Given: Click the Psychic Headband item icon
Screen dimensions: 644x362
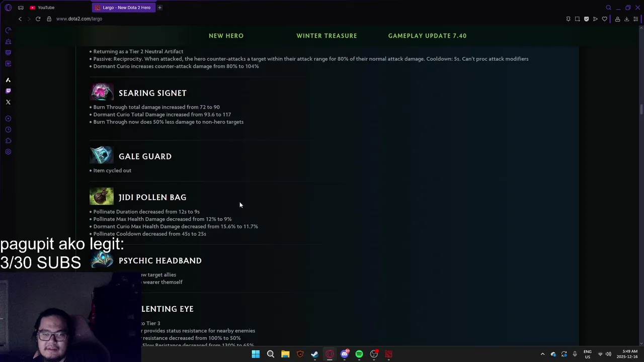Looking at the screenshot, I should tap(102, 259).
